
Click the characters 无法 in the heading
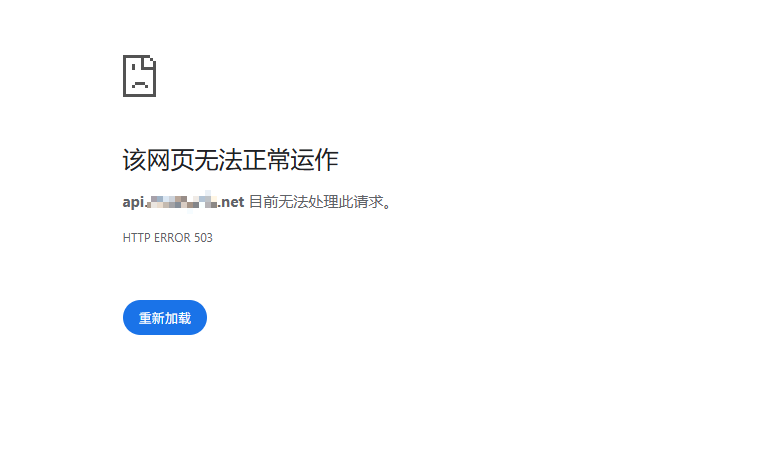[x=218, y=160]
